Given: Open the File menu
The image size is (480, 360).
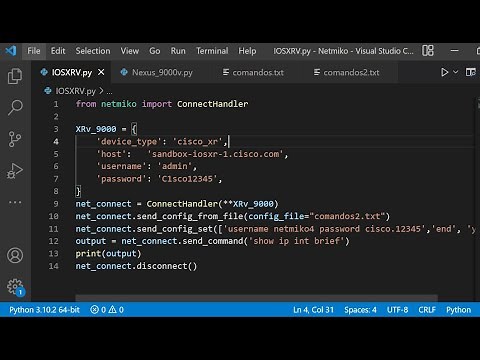Looking at the screenshot, I should (x=34, y=51).
